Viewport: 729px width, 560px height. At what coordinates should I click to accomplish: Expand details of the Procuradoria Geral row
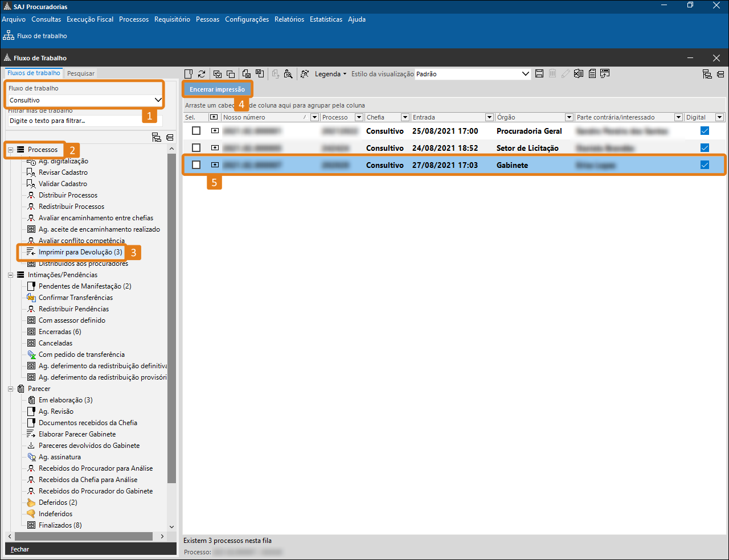coord(215,131)
